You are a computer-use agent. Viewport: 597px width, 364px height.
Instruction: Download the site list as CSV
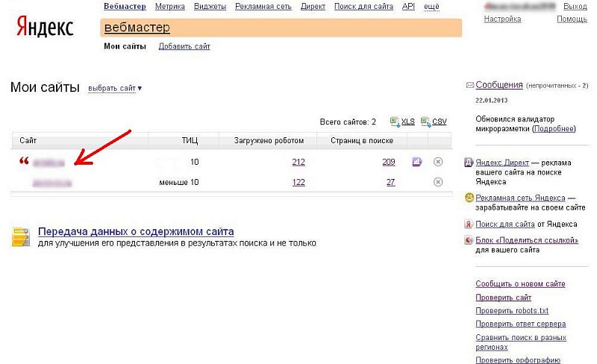click(x=439, y=122)
